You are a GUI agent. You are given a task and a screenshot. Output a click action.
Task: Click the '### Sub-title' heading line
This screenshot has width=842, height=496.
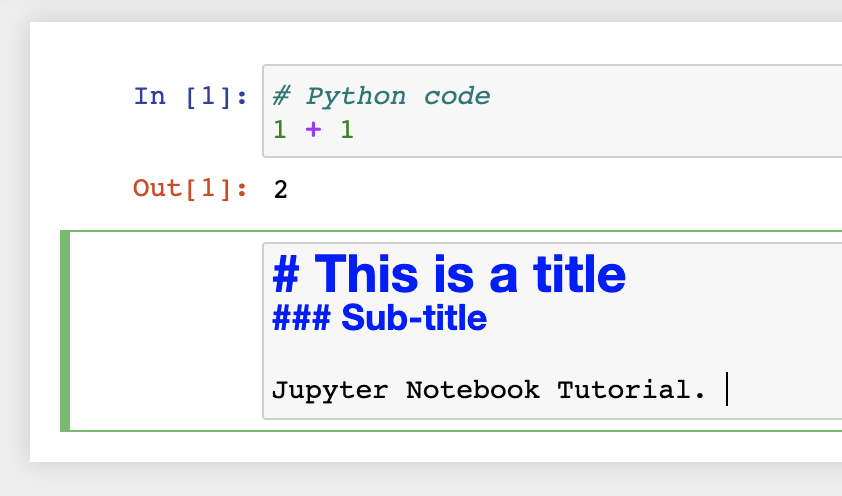[x=380, y=318]
